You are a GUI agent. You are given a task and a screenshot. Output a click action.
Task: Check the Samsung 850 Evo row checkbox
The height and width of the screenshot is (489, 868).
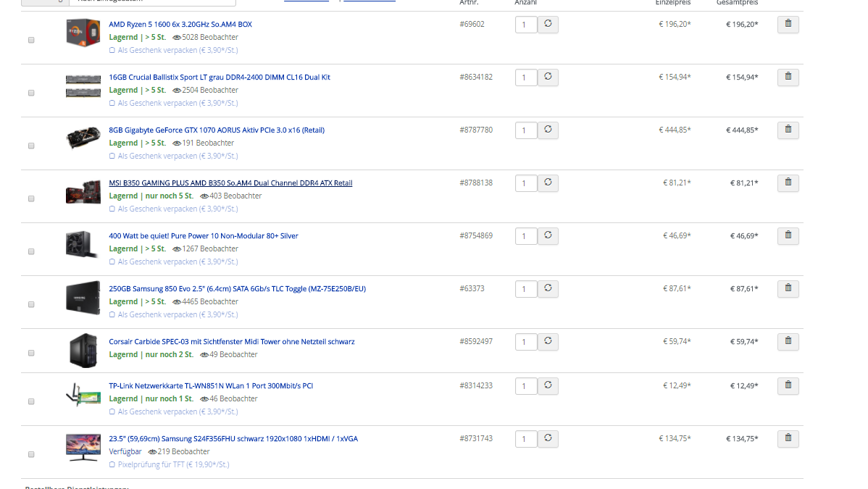pos(31,304)
